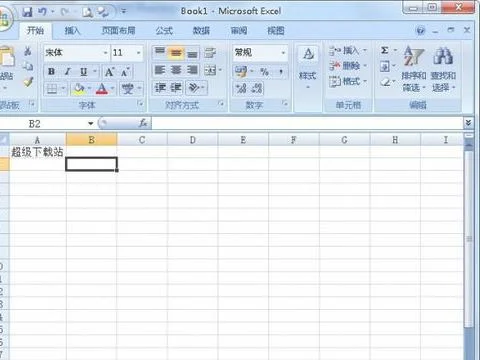Click the insert function fx button

[x=143, y=123]
